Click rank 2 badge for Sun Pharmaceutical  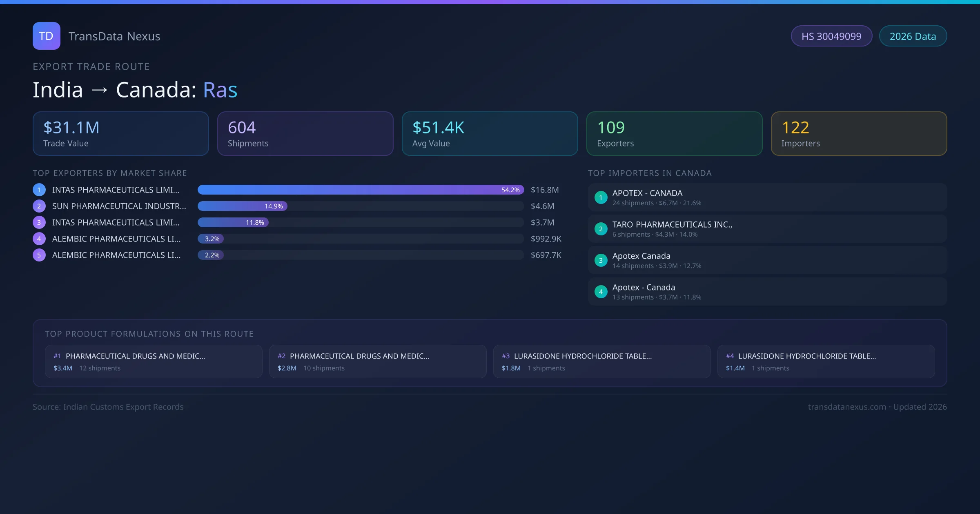[x=39, y=206]
